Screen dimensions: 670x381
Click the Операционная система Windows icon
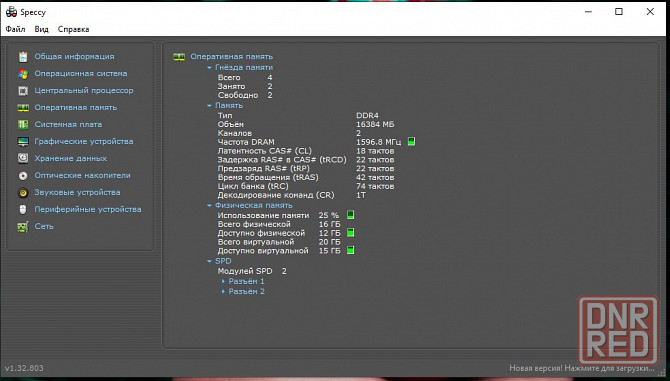click(x=23, y=73)
